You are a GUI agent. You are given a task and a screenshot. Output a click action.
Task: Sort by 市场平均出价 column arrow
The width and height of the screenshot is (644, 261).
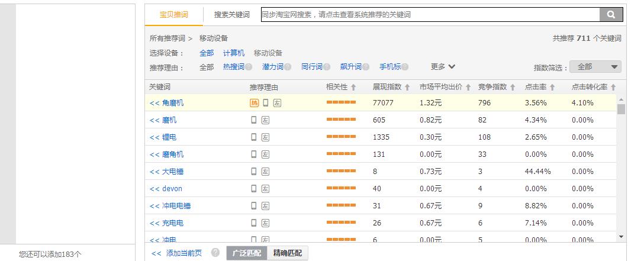[468, 88]
